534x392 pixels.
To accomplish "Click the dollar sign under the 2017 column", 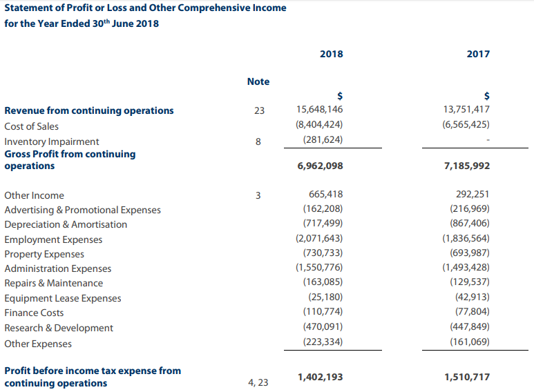I will coord(486,96).
